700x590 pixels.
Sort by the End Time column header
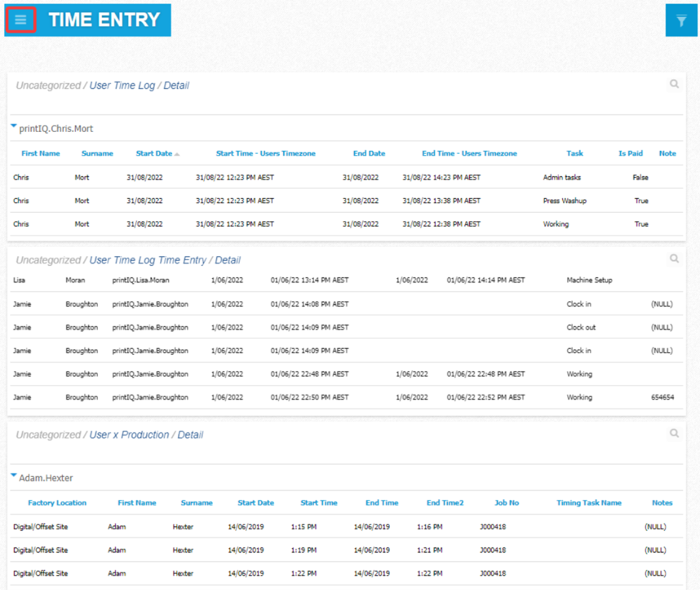[382, 503]
